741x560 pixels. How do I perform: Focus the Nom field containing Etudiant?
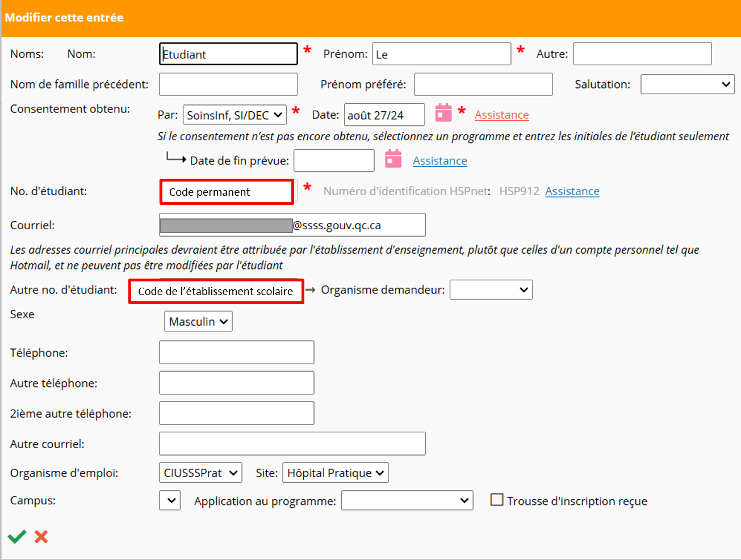click(x=228, y=54)
